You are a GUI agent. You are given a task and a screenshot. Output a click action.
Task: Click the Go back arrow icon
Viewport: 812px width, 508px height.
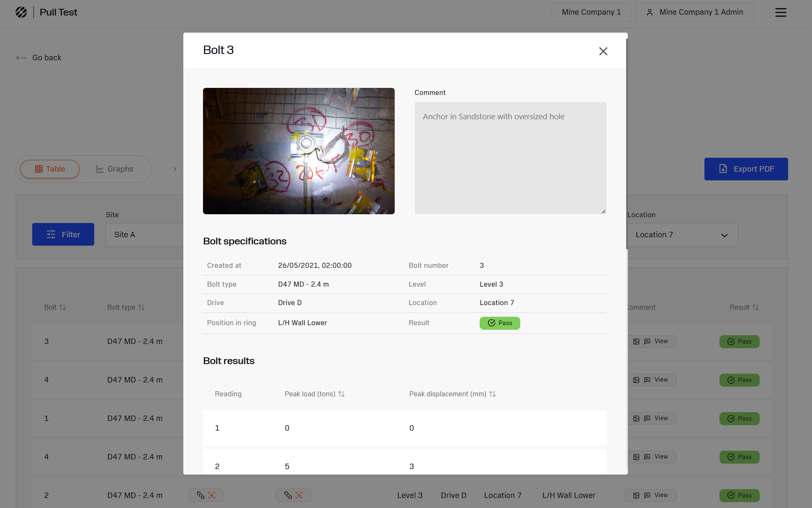click(21, 58)
